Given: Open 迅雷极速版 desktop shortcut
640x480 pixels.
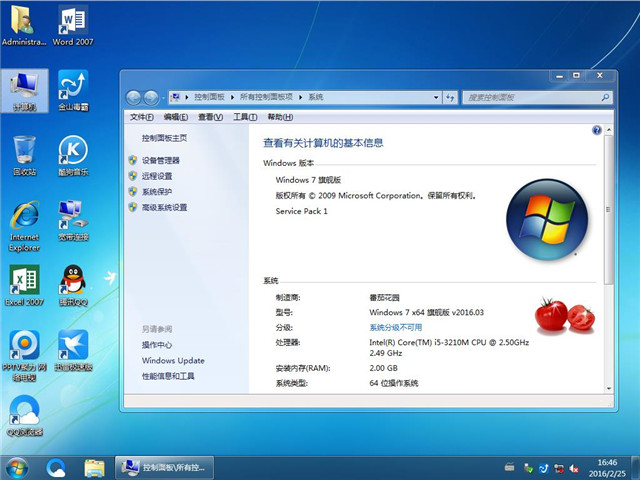Looking at the screenshot, I should point(73,351).
